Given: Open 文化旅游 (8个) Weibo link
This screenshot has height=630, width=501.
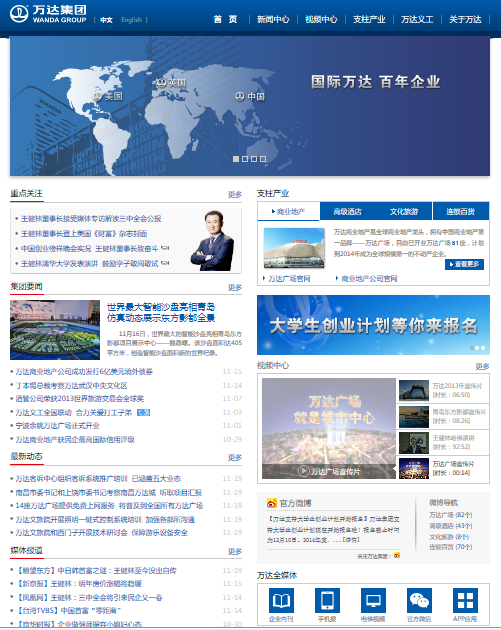Looking at the screenshot, I should [x=449, y=537].
